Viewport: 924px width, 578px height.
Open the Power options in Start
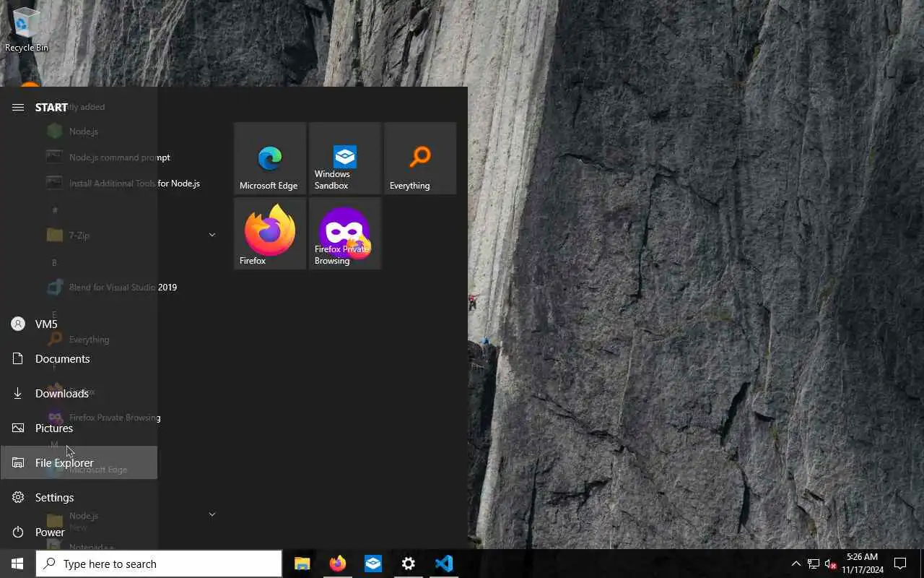pyautogui.click(x=79, y=532)
